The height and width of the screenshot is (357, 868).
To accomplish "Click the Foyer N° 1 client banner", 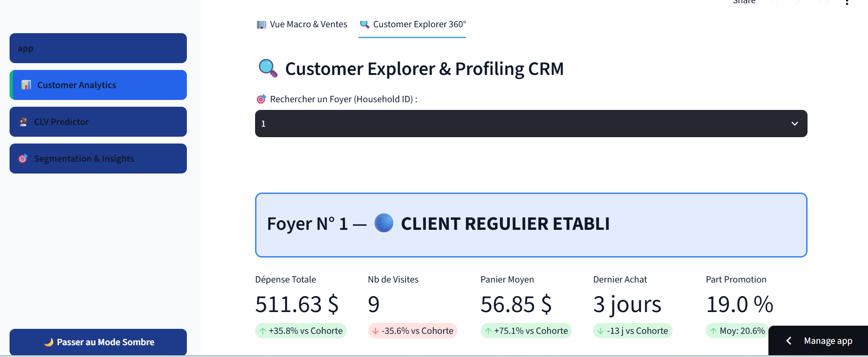I will pos(531,225).
